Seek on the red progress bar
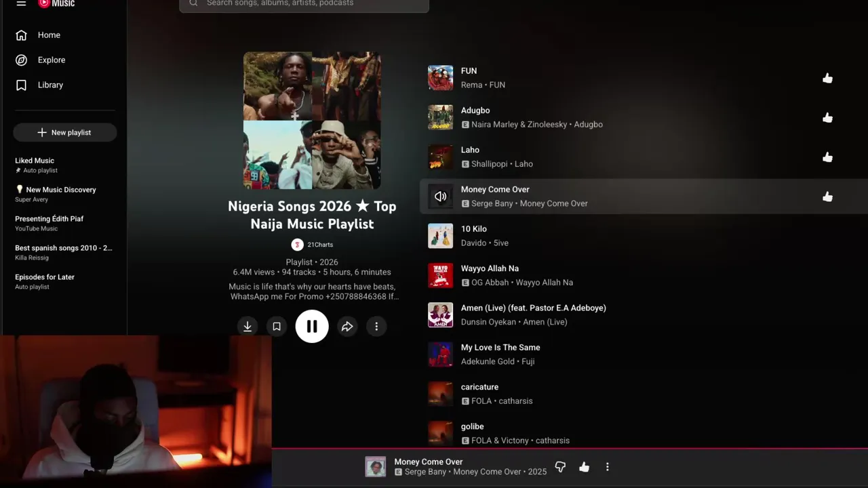Viewport: 868px width, 488px height. tap(570, 448)
